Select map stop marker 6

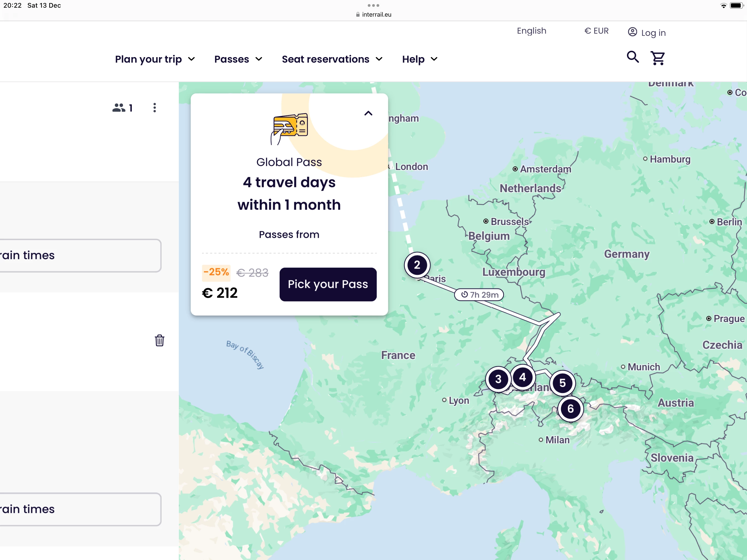coord(570,409)
